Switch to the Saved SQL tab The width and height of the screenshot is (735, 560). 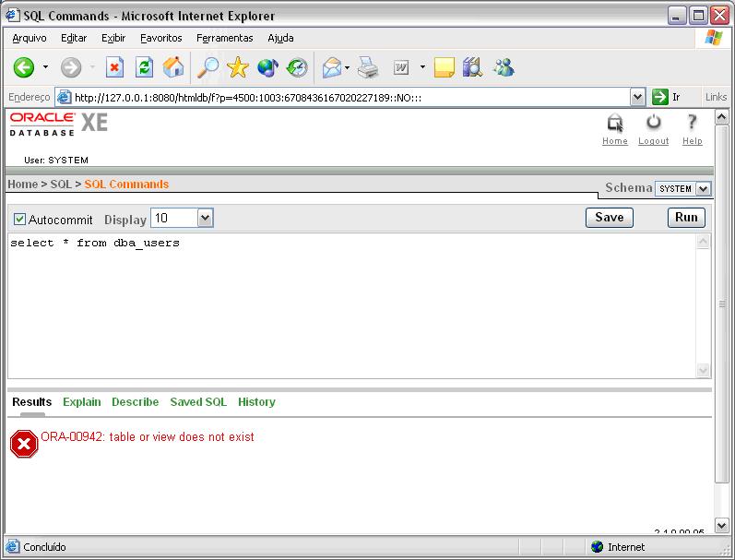(197, 402)
